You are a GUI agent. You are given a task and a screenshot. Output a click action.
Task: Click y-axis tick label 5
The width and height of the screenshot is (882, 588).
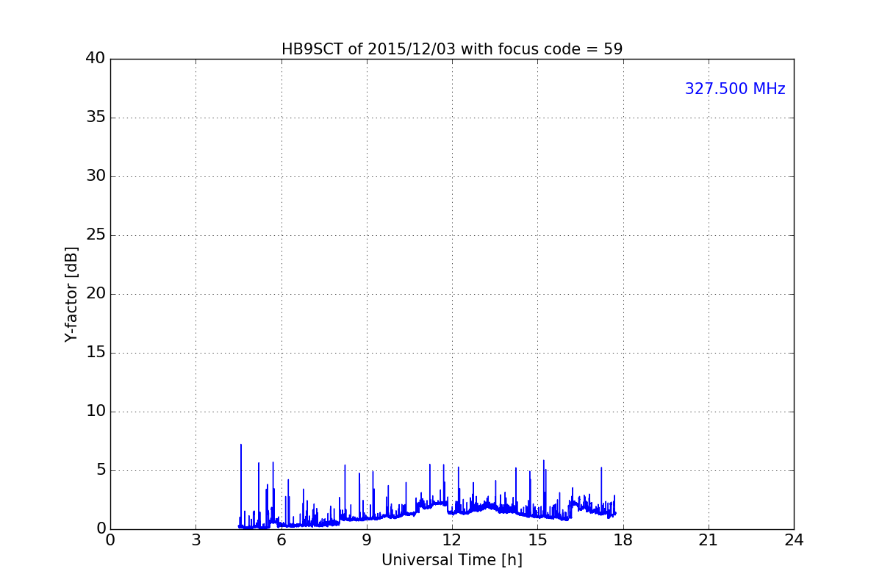(101, 470)
